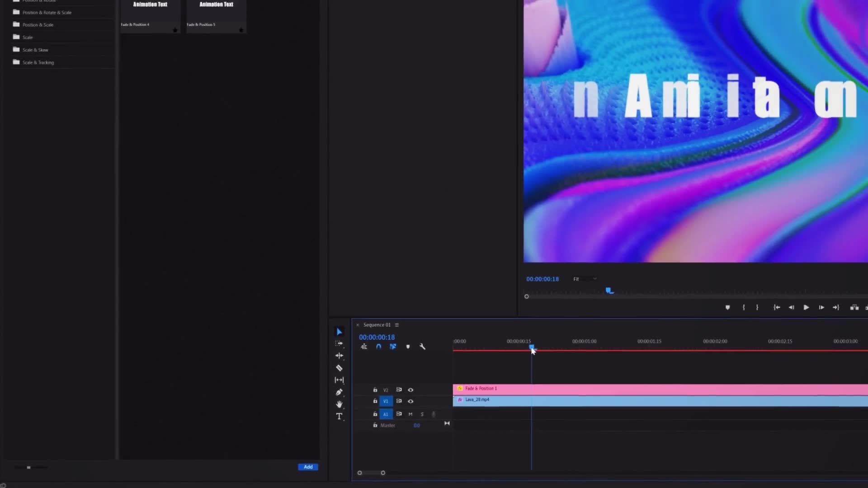The height and width of the screenshot is (488, 868).
Task: Mark Out point in Program Monitor
Action: click(x=757, y=308)
